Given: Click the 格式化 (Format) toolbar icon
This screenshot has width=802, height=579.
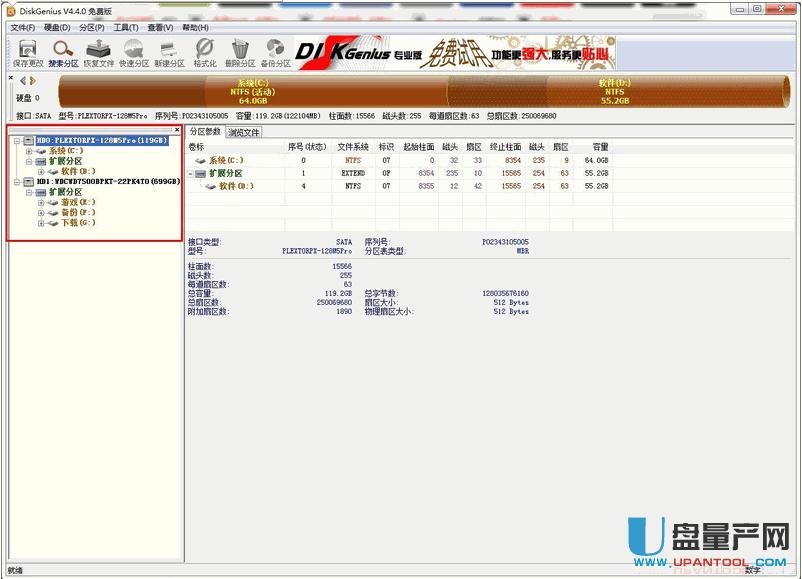Looking at the screenshot, I should (204, 54).
